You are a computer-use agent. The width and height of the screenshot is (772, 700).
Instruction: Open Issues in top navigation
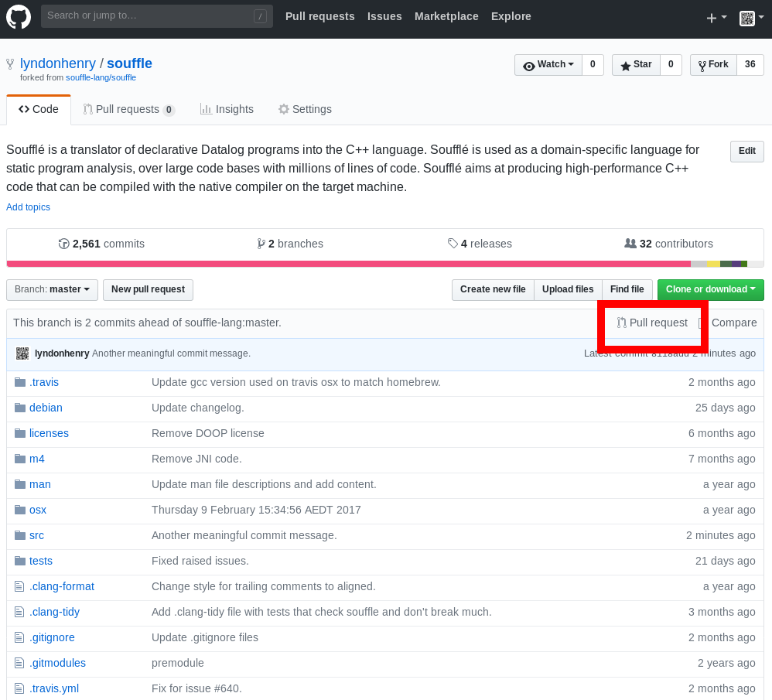coord(384,16)
